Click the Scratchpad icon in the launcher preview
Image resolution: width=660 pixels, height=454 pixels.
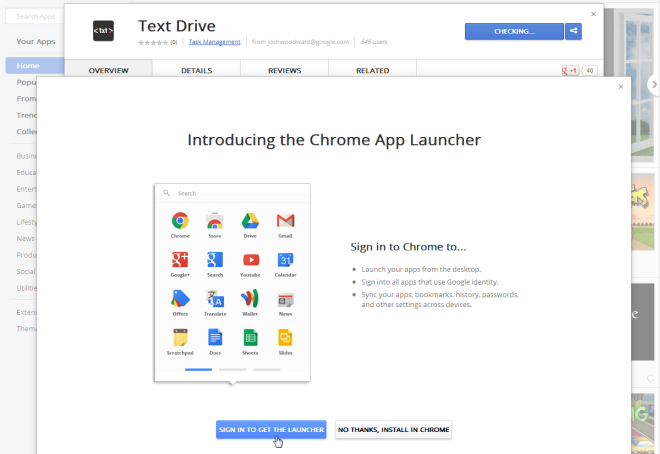click(180, 337)
